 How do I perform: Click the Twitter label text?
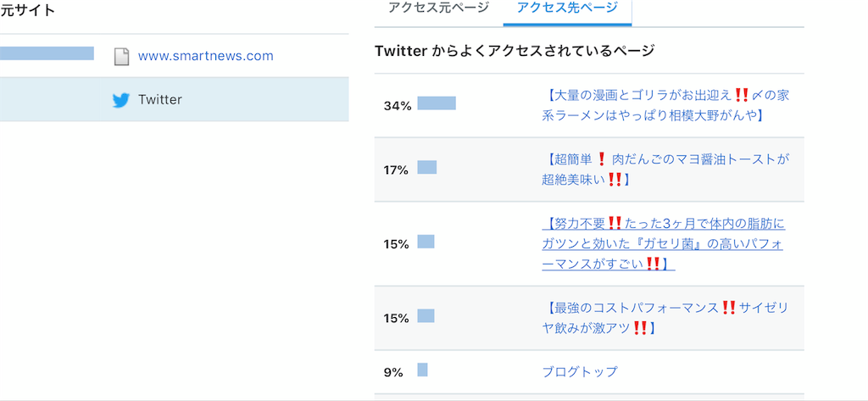pyautogui.click(x=160, y=100)
